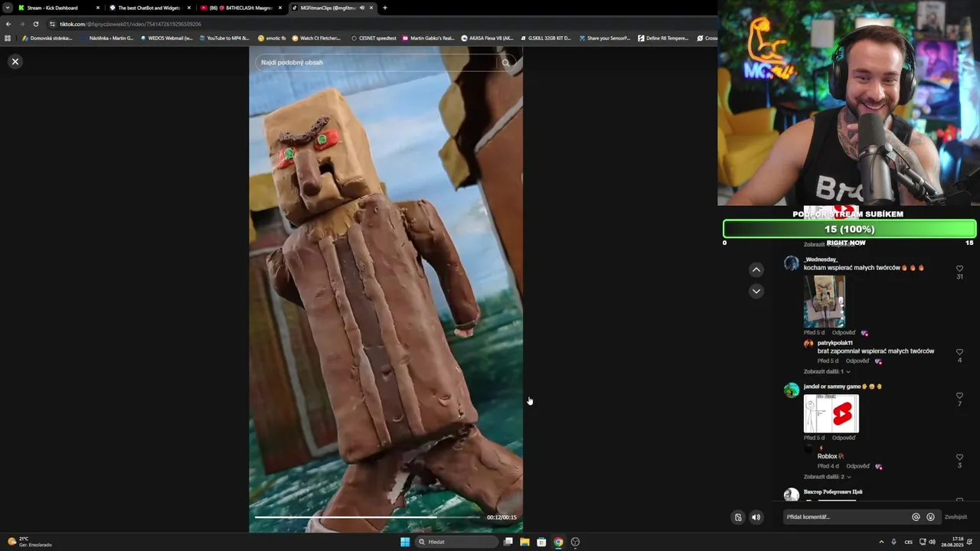This screenshot has height=551, width=980.
Task: Mute video with the speaker icon
Action: [756, 517]
